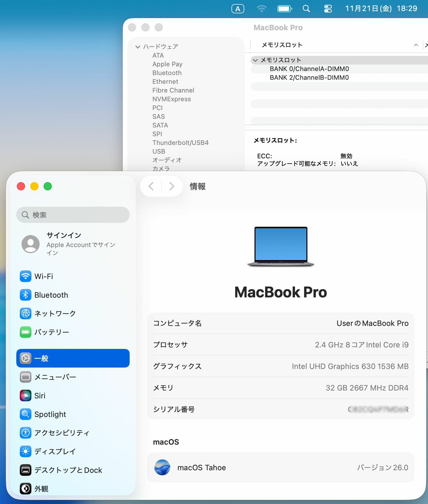Open Wi-Fi status in the menu bar
The height and width of the screenshot is (504, 428).
pos(262,9)
